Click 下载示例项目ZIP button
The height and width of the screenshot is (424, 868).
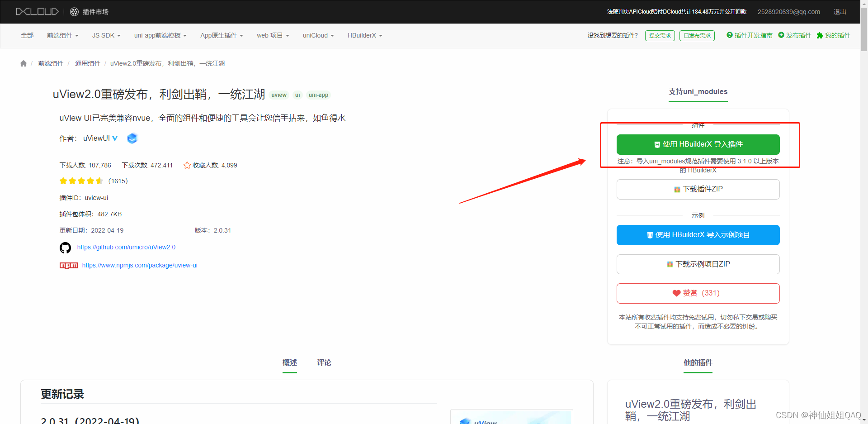[x=698, y=264]
